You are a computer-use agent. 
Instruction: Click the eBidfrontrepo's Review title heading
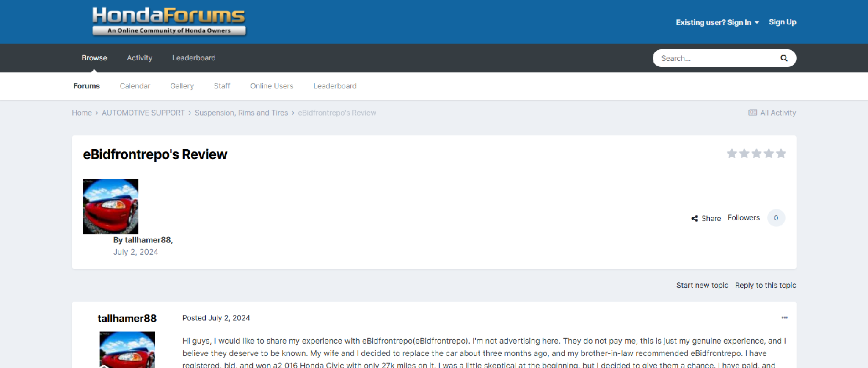point(155,154)
